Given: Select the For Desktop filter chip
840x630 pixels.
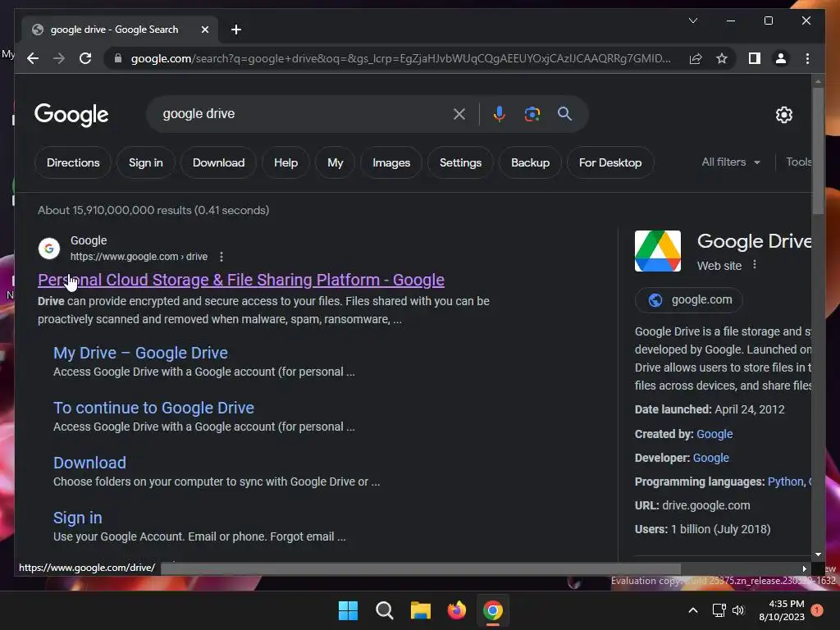Looking at the screenshot, I should (x=610, y=163).
